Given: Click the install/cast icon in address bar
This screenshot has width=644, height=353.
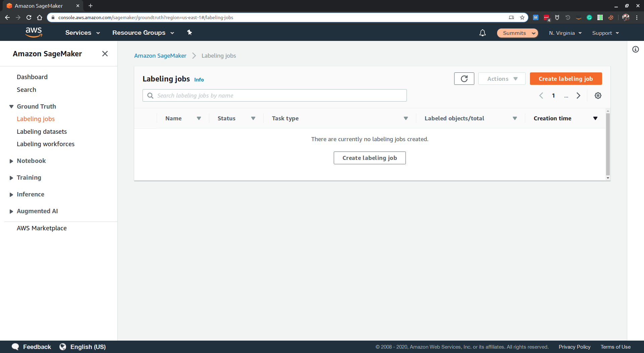Looking at the screenshot, I should [511, 17].
